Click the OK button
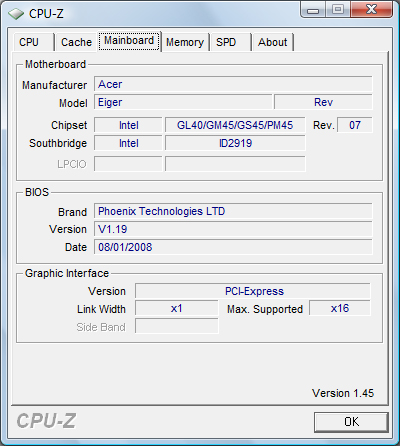This screenshot has width=400, height=446. (351, 422)
